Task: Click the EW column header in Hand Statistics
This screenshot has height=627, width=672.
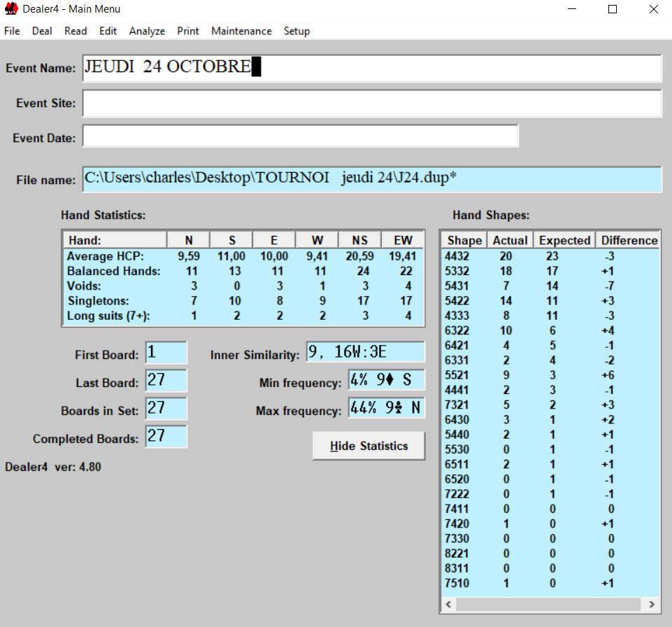Action: 403,240
